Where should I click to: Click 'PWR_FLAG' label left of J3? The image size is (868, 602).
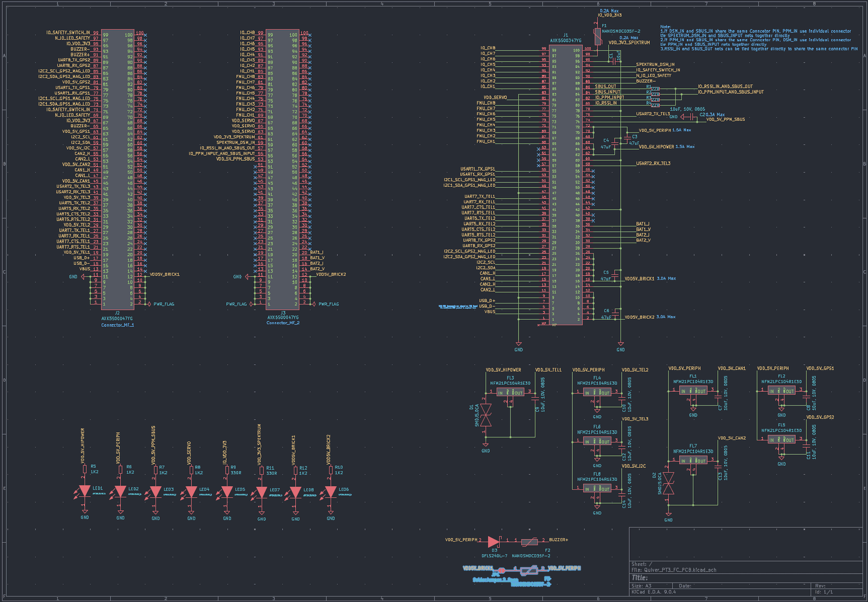[237, 304]
